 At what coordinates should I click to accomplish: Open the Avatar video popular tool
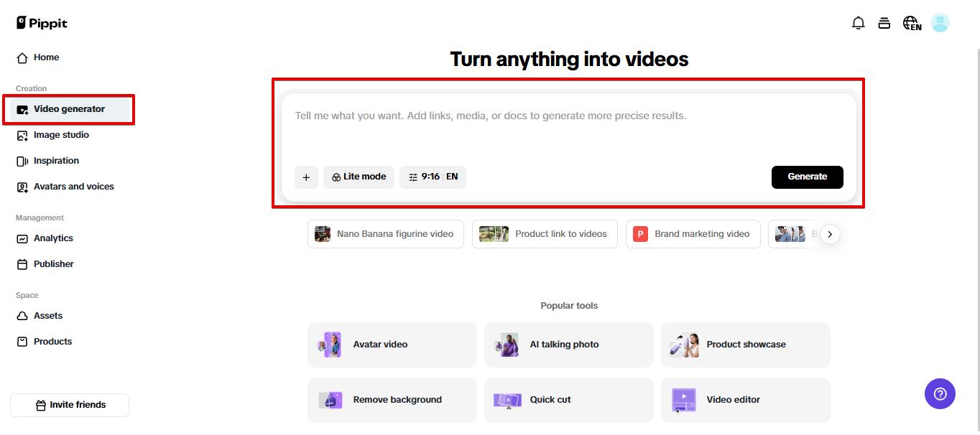tap(392, 345)
